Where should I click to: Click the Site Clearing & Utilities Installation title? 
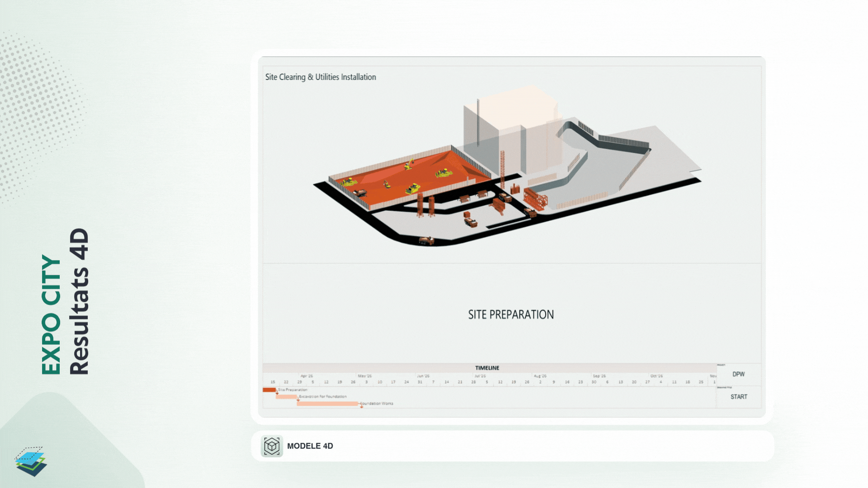[321, 77]
